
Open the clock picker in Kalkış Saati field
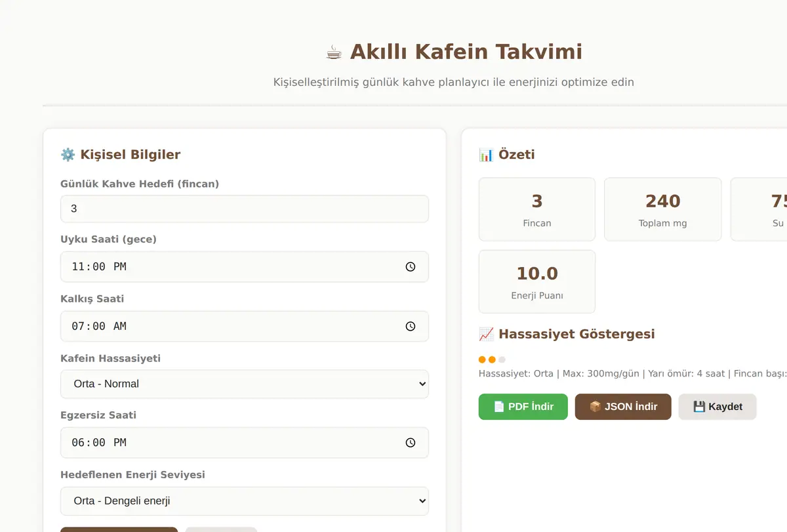point(411,326)
